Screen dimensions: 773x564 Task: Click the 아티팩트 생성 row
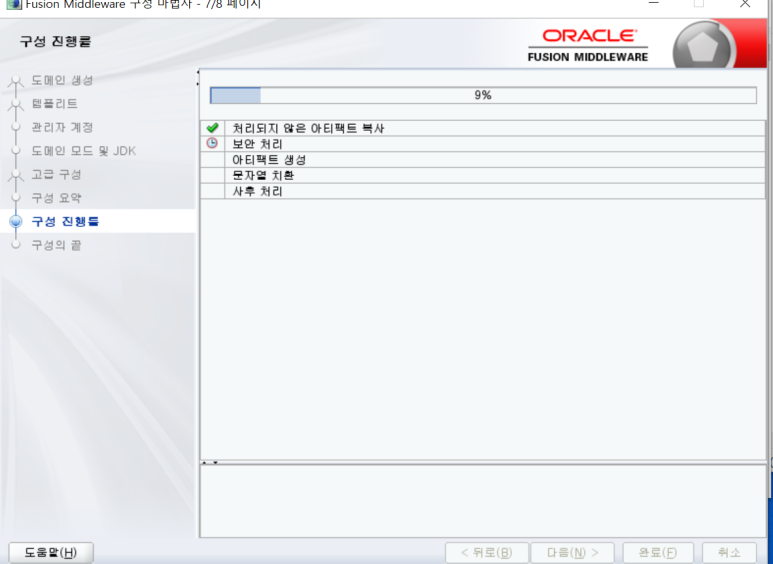(483, 160)
